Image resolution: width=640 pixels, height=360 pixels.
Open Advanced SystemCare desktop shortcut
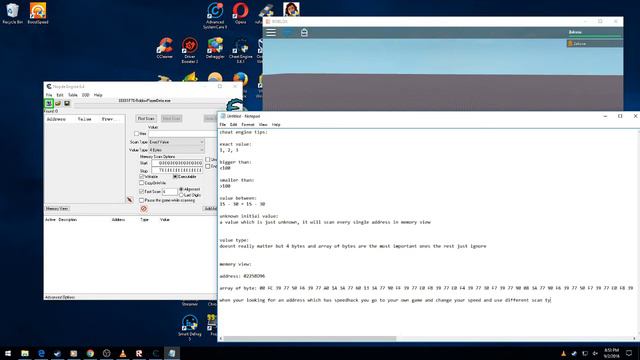(x=215, y=16)
